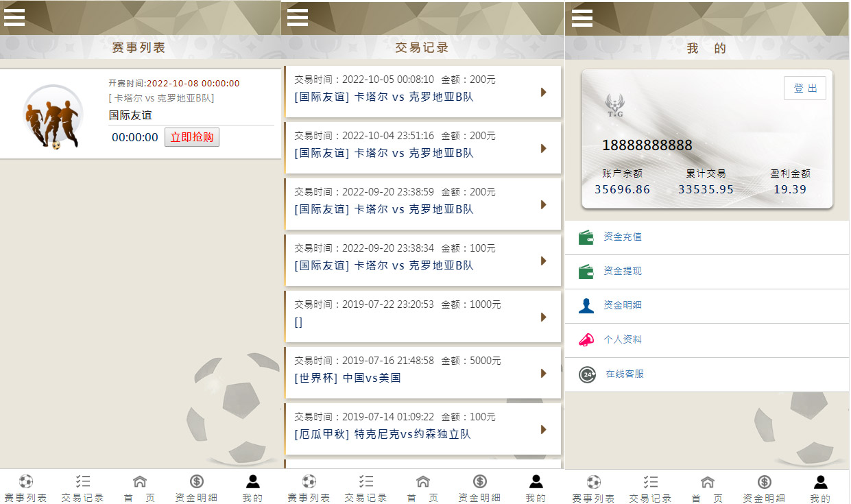Switch to 交易记录 tab in left bottom bar
The height and width of the screenshot is (504, 851).
pos(83,488)
